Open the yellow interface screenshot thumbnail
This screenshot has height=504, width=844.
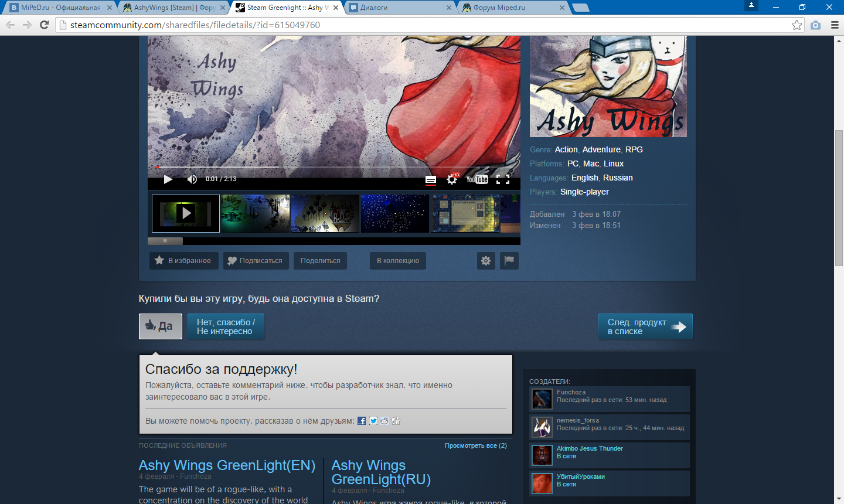(x=466, y=213)
